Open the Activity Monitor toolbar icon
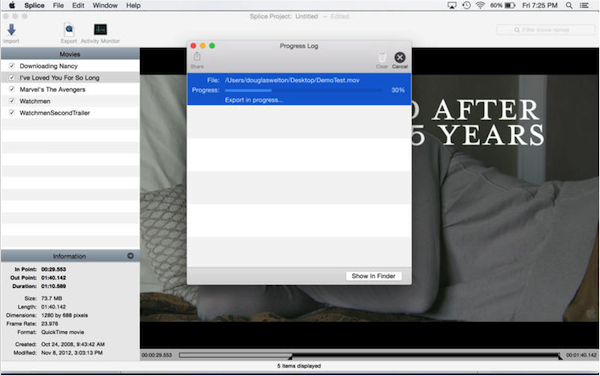Image resolution: width=600 pixels, height=376 pixels. (100, 29)
